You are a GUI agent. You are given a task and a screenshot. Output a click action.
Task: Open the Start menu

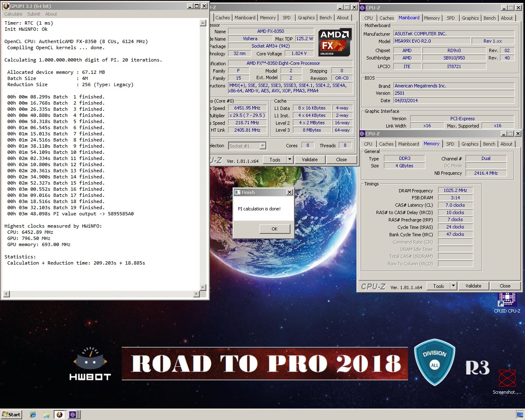[x=11, y=415]
